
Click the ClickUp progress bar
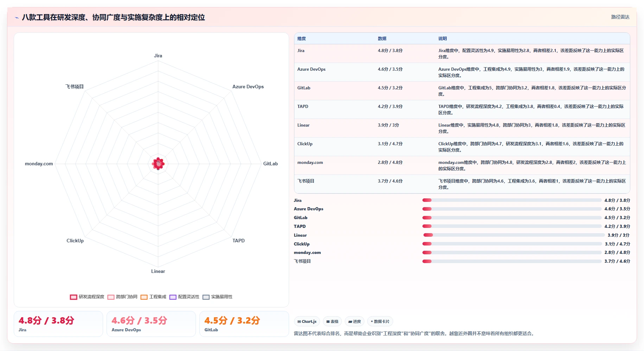(x=512, y=244)
